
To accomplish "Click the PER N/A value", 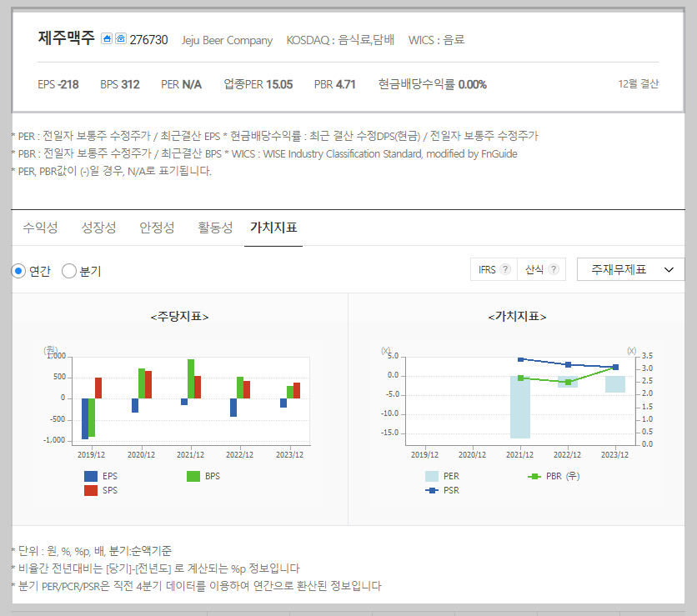I will click(x=182, y=84).
